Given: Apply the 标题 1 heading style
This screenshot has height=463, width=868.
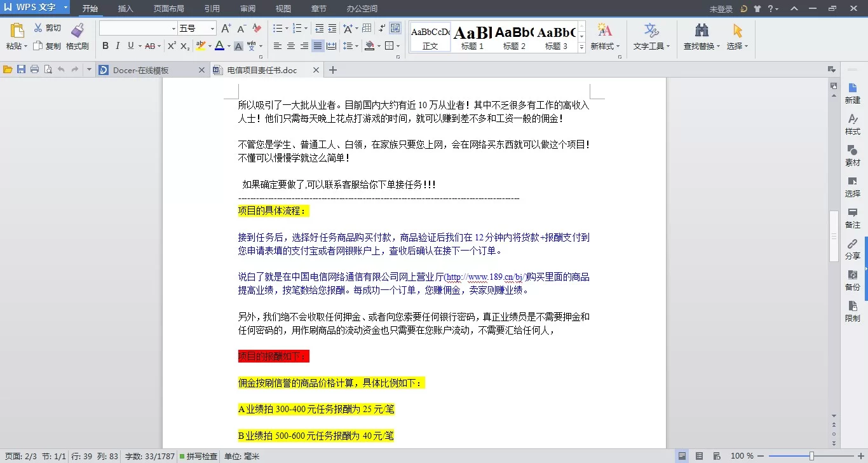Looking at the screenshot, I should click(x=472, y=38).
